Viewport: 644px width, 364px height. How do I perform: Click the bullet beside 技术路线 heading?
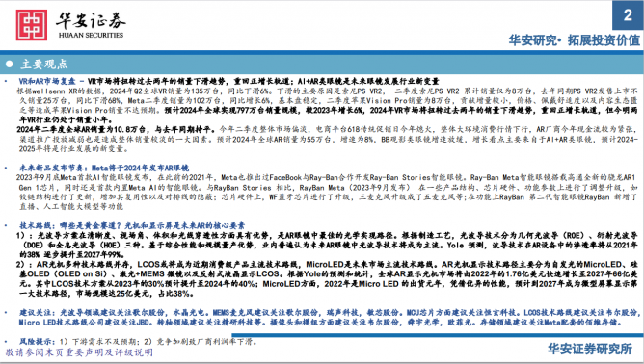[6, 225]
